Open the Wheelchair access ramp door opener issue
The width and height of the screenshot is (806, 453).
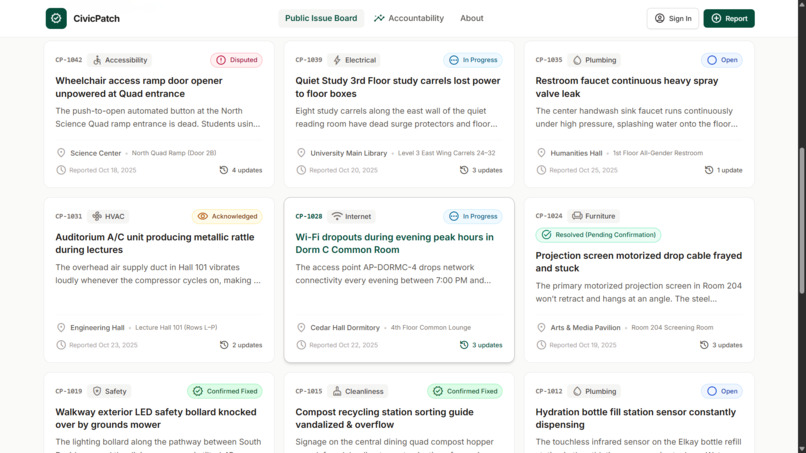(x=139, y=87)
